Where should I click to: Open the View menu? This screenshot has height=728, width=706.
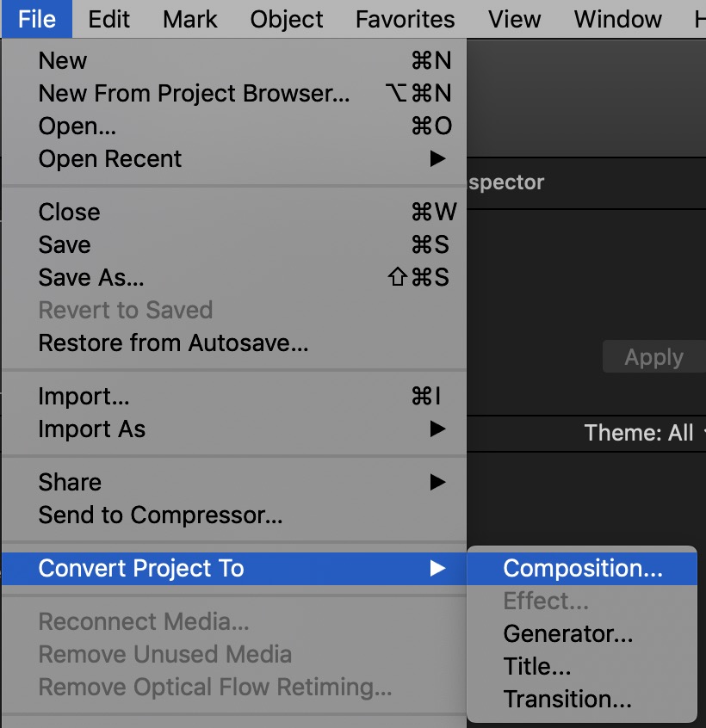click(x=514, y=19)
